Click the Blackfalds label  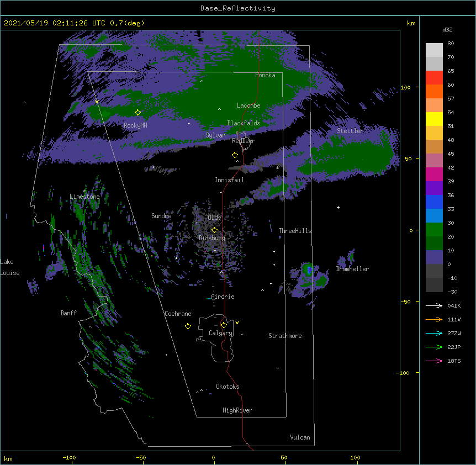pyautogui.click(x=244, y=123)
